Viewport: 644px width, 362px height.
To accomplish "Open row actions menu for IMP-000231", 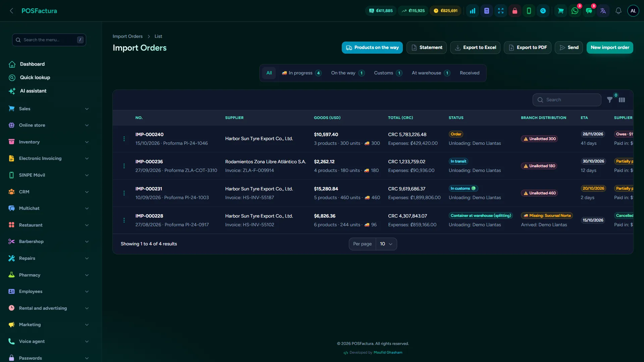I will pos(124,193).
